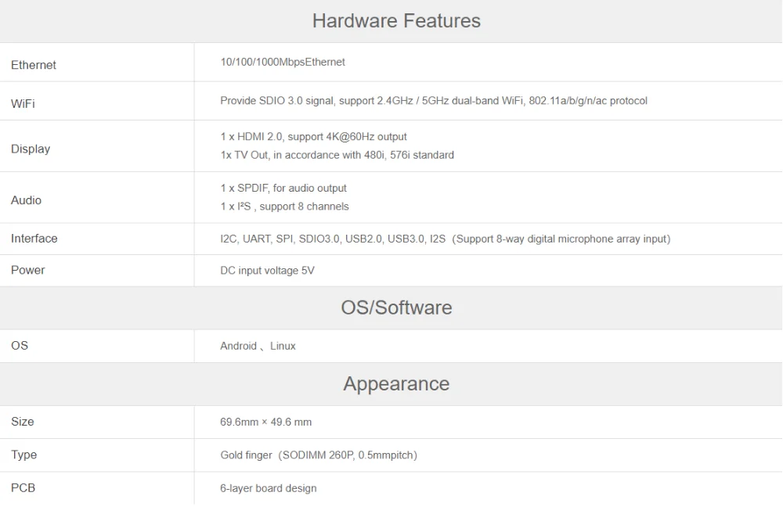
Task: Click the Gold finger SODIMM 260P text
Action: (319, 455)
